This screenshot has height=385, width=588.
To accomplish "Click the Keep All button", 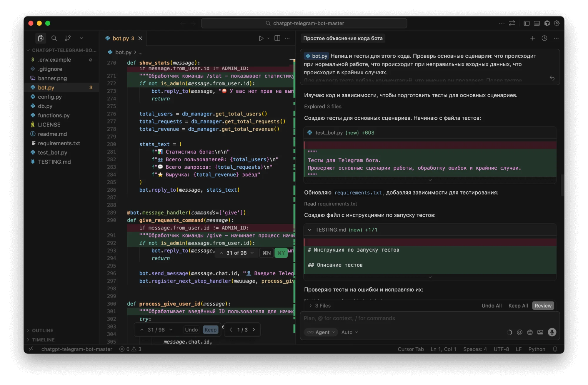I will [518, 306].
